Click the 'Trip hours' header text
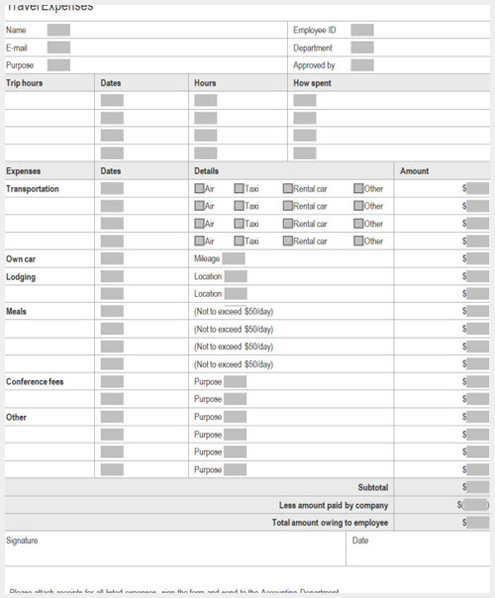The image size is (495, 598). [24, 83]
